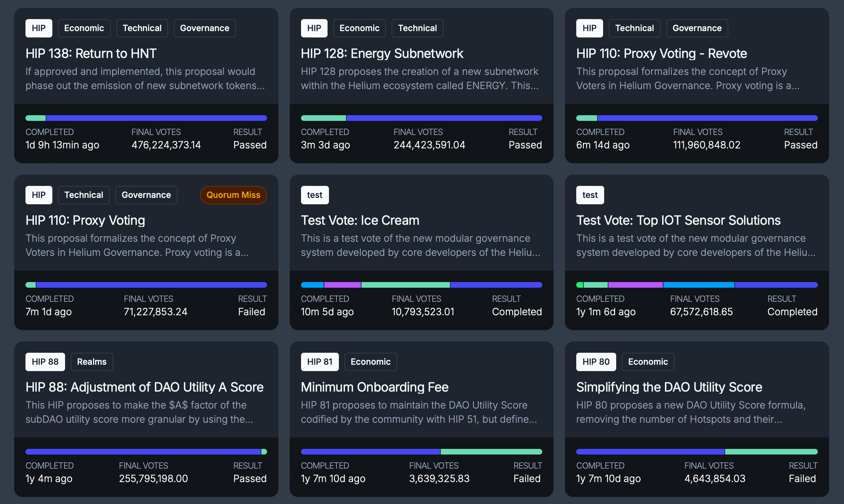
Task: Click final votes 71,227,853.24
Action: pos(156,312)
